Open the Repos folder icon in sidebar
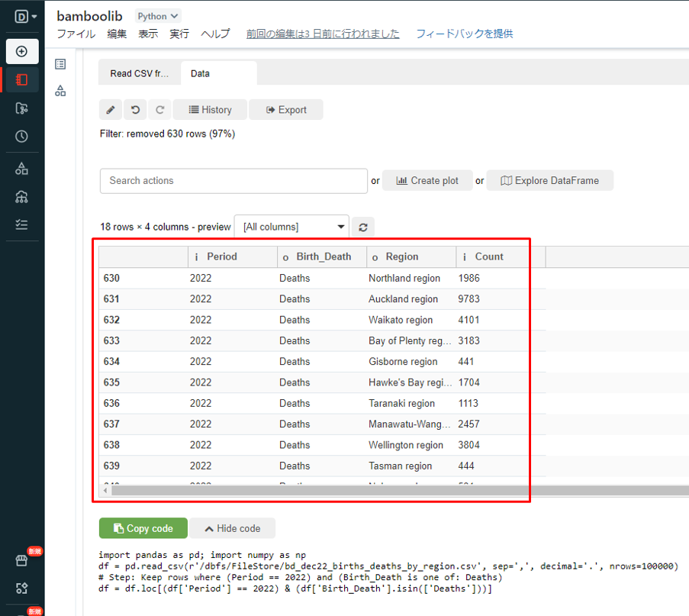Image resolution: width=689 pixels, height=616 pixels. (x=21, y=108)
